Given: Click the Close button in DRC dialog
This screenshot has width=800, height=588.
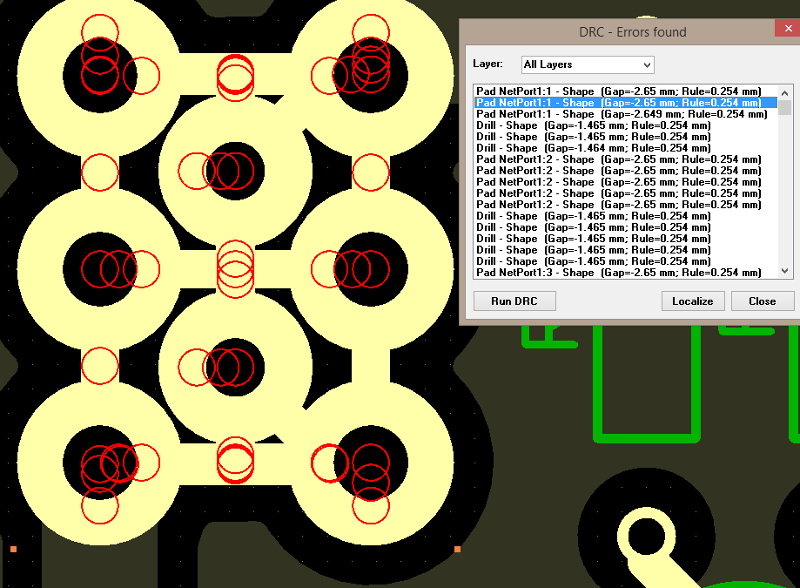Looking at the screenshot, I should pyautogui.click(x=762, y=301).
